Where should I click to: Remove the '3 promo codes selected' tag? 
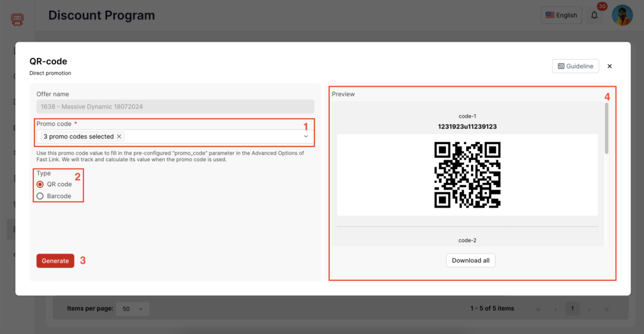pos(119,136)
